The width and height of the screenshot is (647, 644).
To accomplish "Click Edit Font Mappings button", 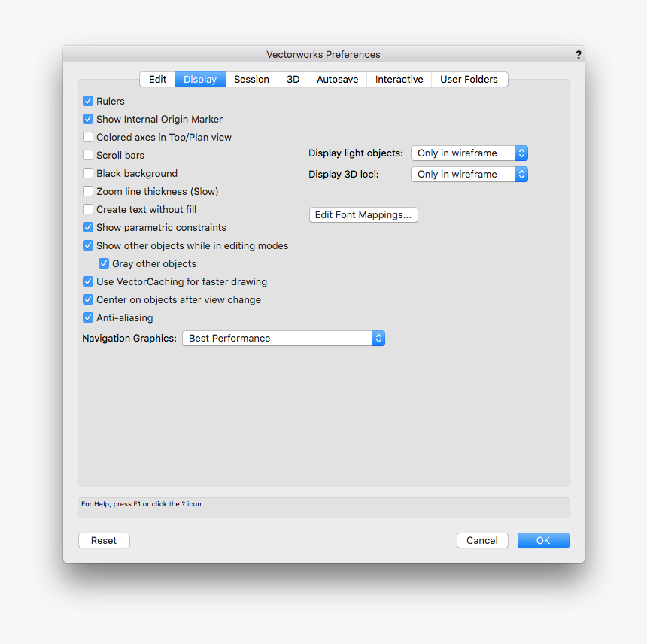I will tap(363, 215).
